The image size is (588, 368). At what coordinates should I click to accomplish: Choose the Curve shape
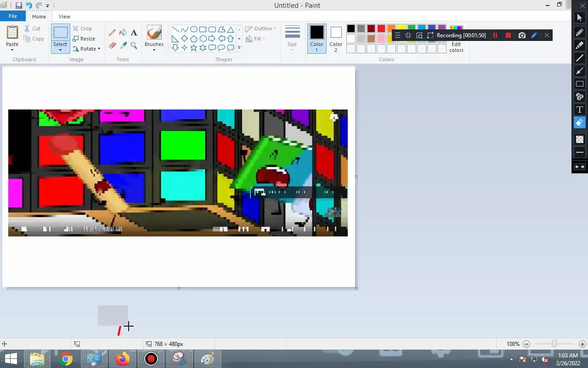[184, 29]
